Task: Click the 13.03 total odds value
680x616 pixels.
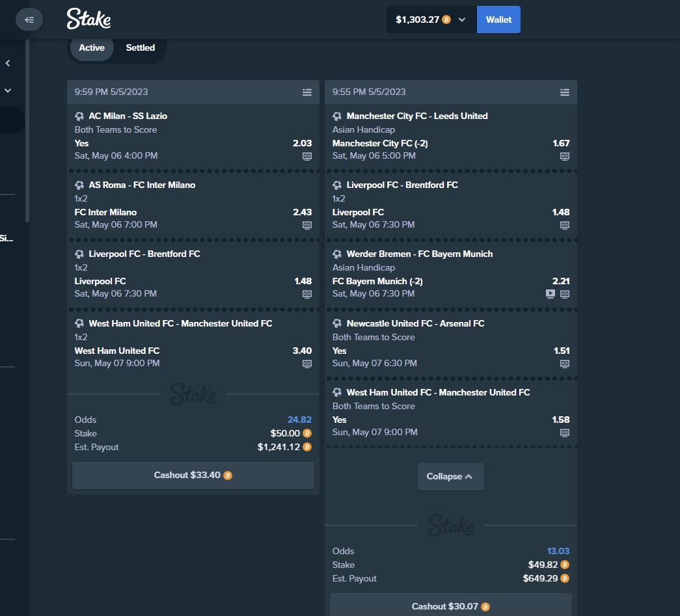Action: tap(558, 551)
